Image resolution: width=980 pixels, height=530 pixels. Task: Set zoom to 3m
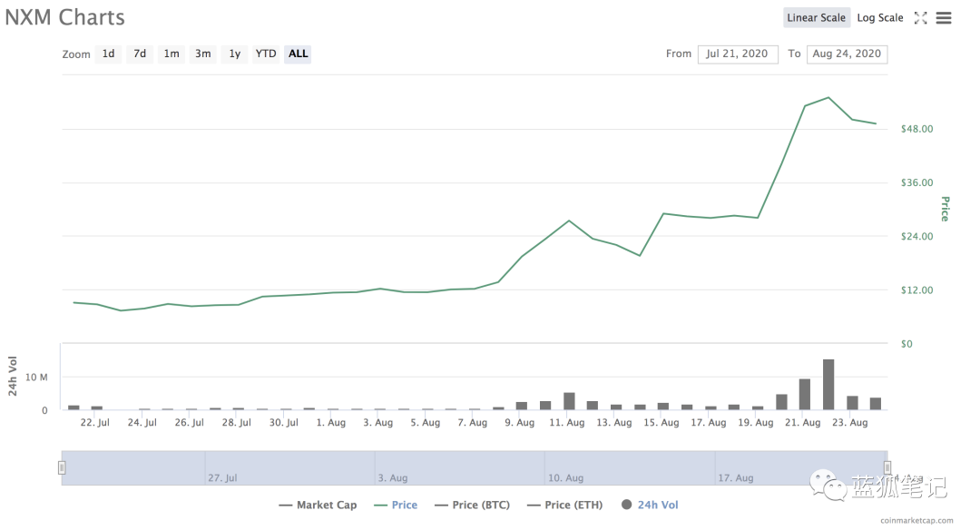click(x=203, y=54)
